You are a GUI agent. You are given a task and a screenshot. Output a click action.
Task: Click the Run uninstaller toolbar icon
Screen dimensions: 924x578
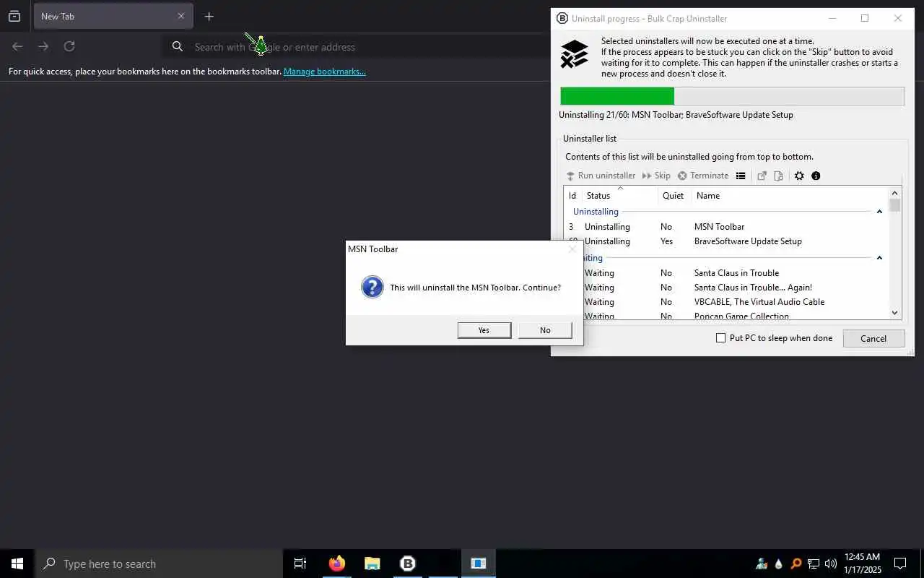coord(570,176)
